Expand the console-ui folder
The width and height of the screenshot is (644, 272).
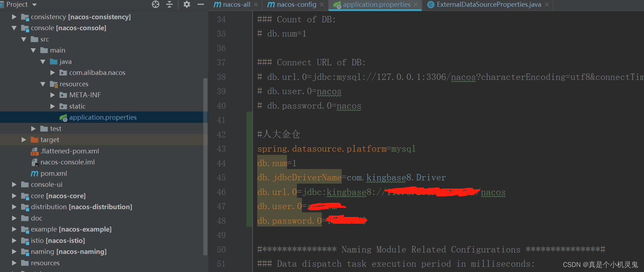pyautogui.click(x=14, y=184)
